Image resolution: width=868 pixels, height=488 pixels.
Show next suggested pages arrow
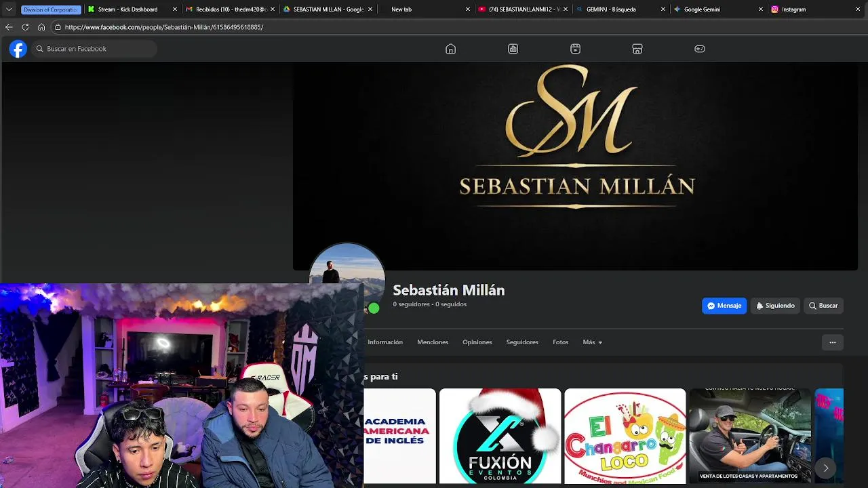(x=825, y=468)
